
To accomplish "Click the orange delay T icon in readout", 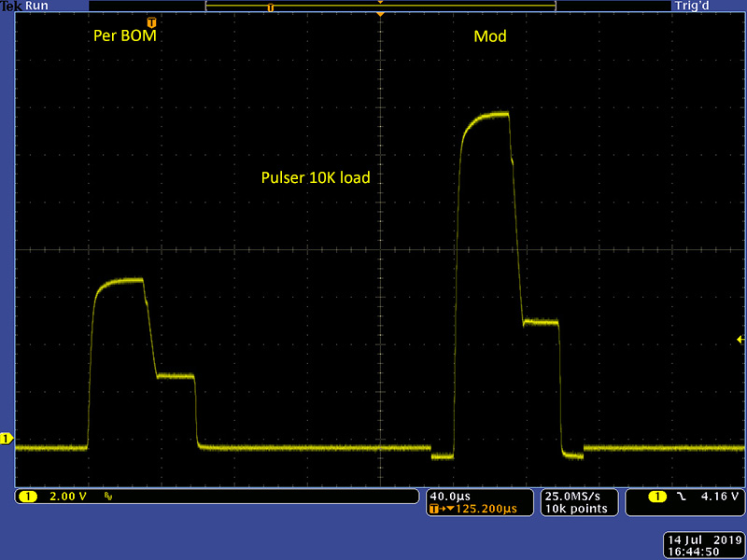I will pos(434,509).
